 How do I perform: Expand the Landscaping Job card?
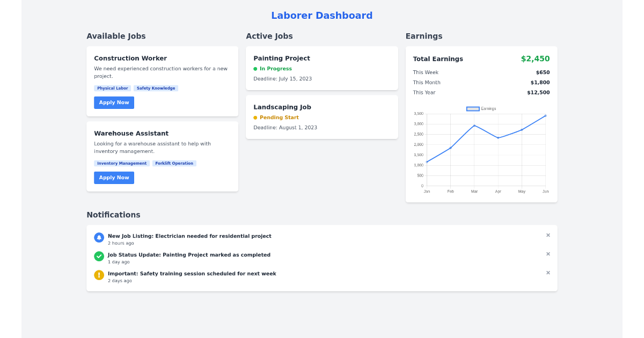[x=283, y=107]
